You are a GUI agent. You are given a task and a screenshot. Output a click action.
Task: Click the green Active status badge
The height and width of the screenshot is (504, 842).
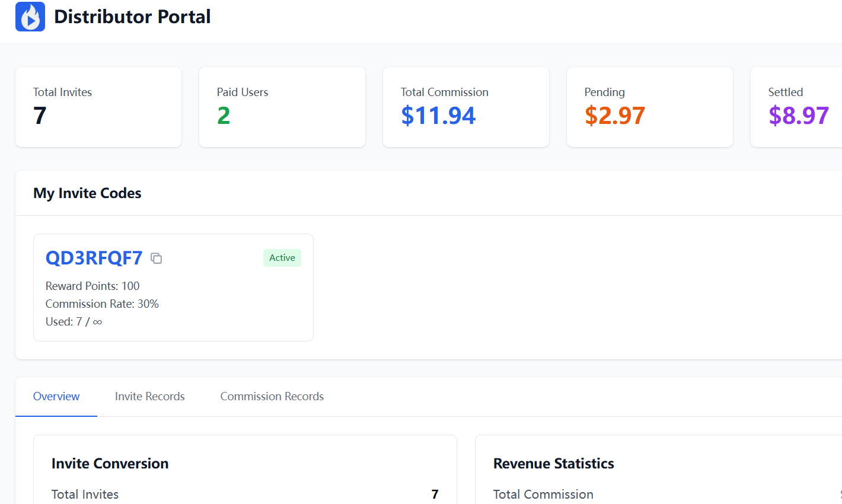(282, 258)
